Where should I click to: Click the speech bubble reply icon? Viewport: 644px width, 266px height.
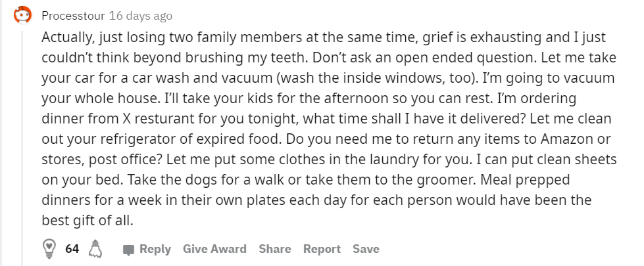tap(128, 250)
